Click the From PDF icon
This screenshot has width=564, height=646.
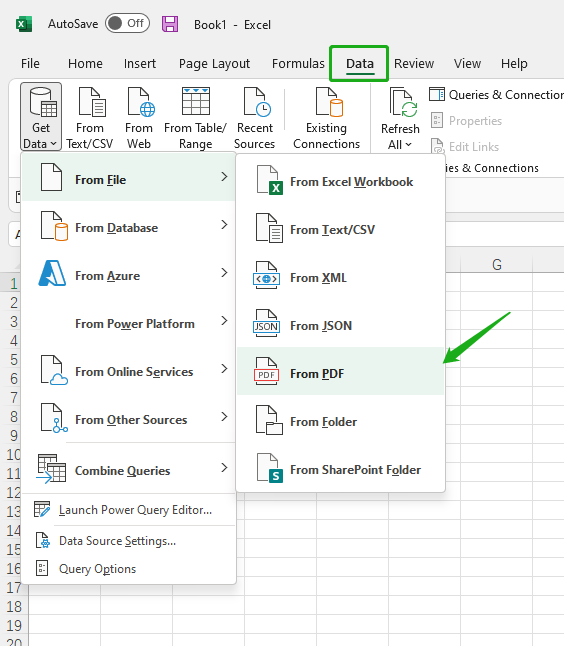[267, 372]
